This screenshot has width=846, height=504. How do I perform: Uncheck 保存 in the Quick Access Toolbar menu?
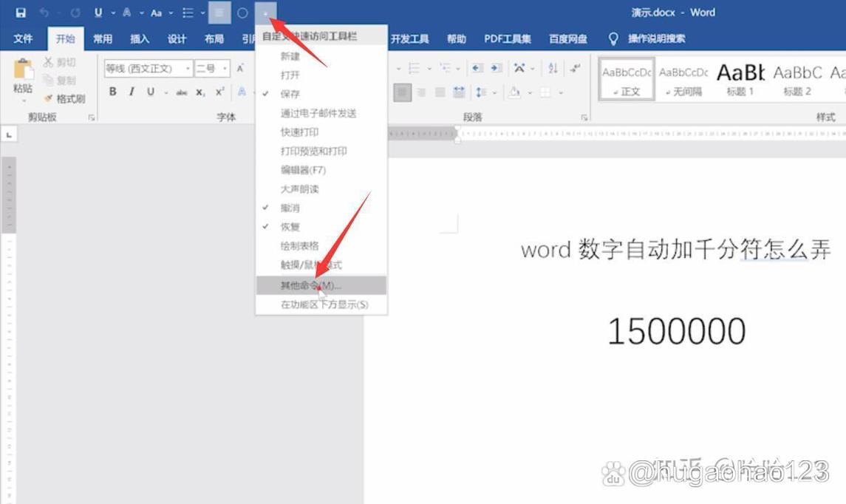[x=296, y=94]
